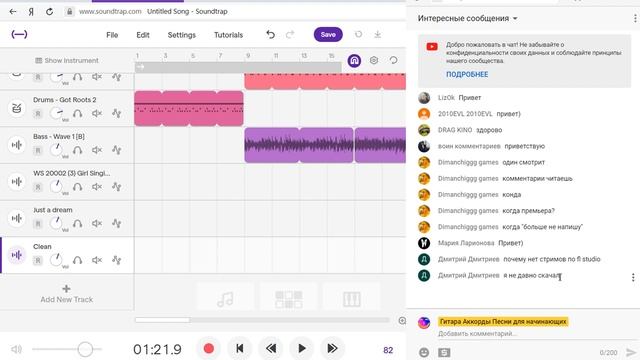The width and height of the screenshot is (640, 360).
Task: Select the Drums - Got Roots 2 instrument icon
Action: [17, 109]
